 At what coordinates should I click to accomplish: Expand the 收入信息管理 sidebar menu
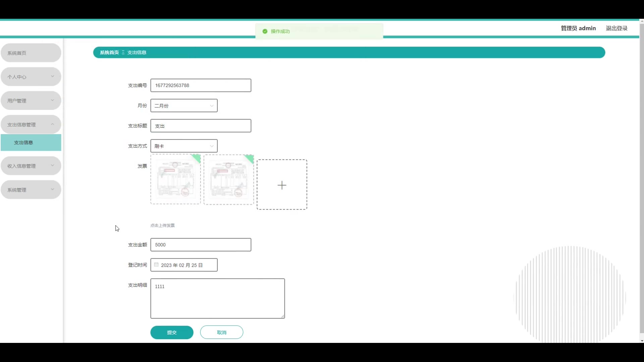click(31, 166)
